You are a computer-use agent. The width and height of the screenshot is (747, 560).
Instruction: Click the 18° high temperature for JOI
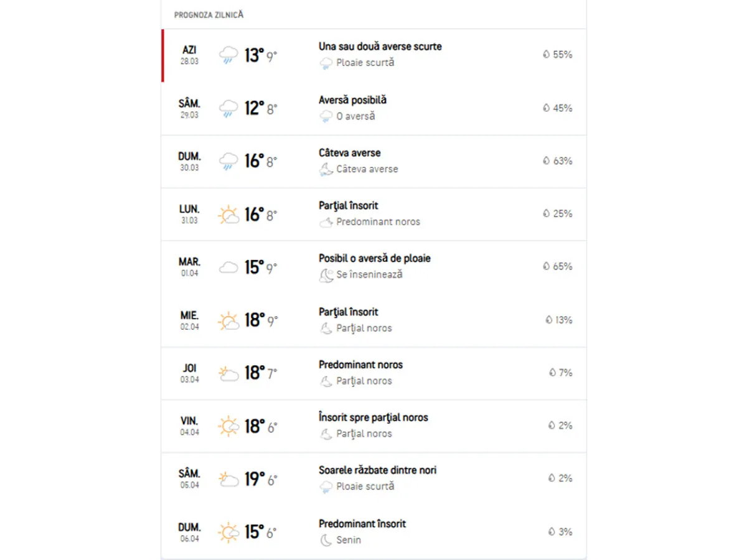pos(254,373)
